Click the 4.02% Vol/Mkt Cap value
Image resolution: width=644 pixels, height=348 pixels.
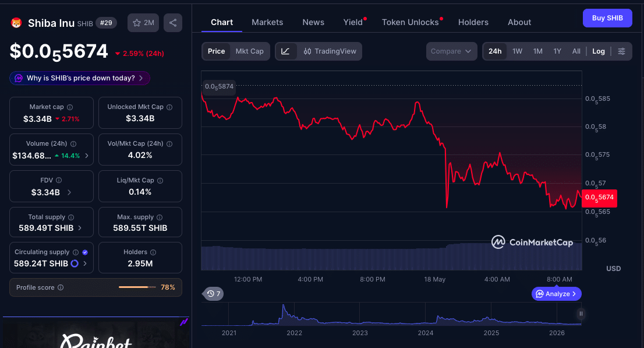(x=140, y=155)
